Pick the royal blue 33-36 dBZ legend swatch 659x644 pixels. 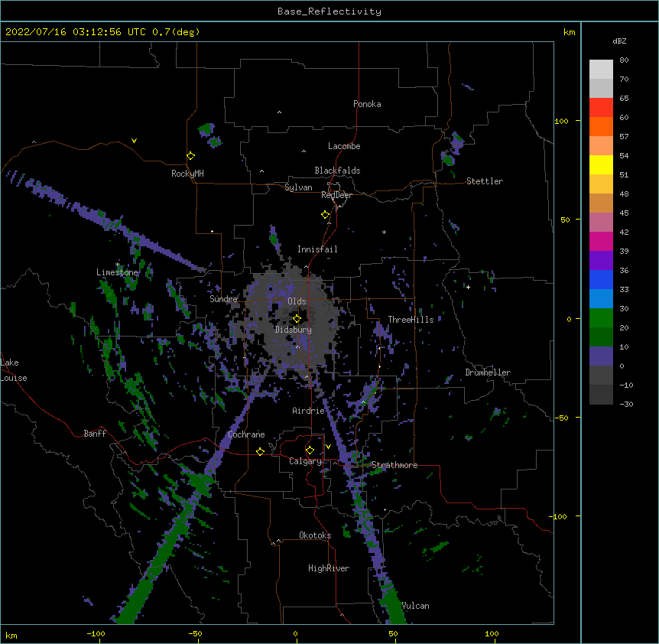point(601,279)
